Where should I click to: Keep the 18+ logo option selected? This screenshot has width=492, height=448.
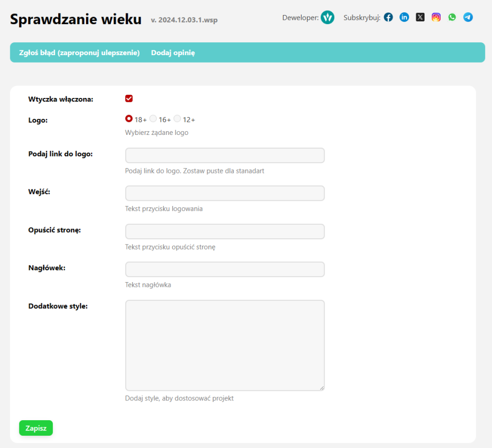[129, 119]
